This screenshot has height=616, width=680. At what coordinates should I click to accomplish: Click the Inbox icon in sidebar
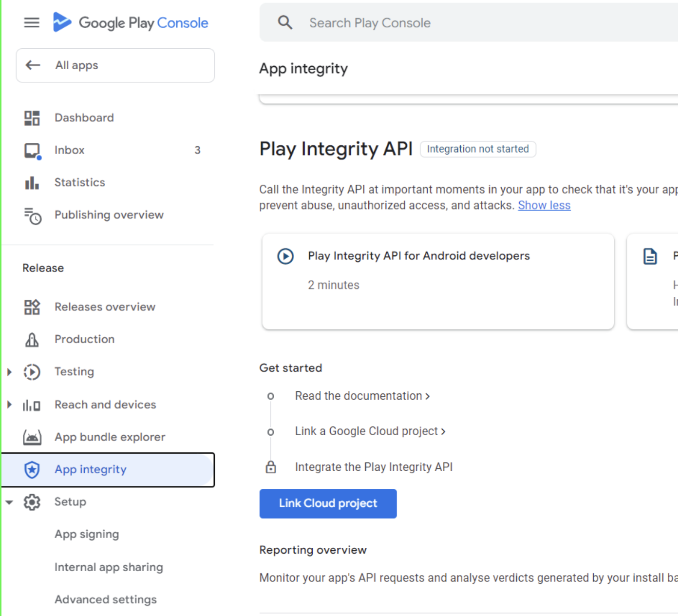point(32,151)
